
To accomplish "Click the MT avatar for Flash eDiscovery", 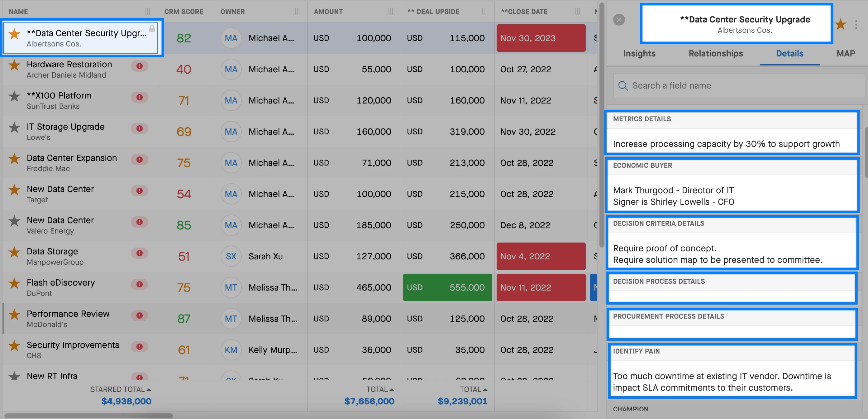I will (x=231, y=287).
